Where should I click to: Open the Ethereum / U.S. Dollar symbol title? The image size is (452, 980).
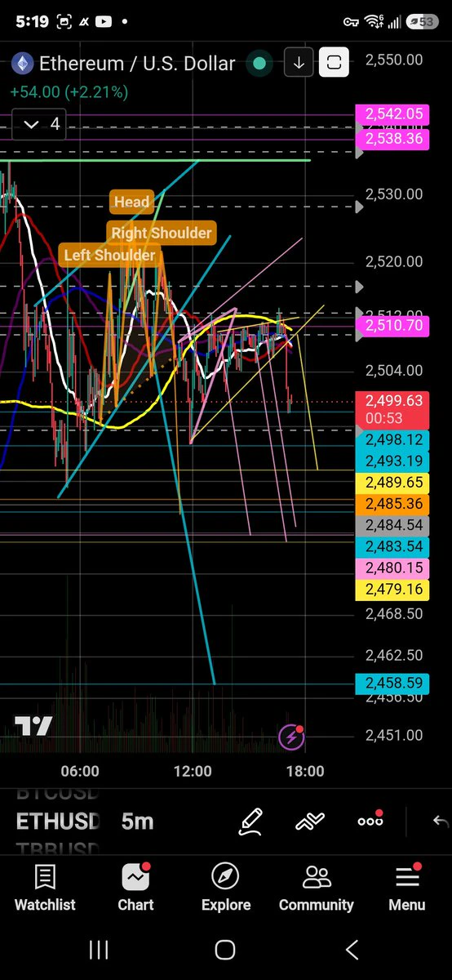137,63
